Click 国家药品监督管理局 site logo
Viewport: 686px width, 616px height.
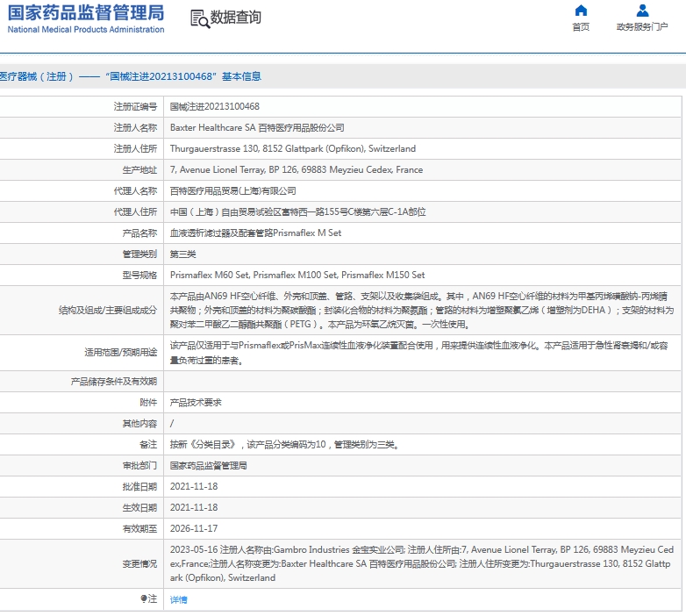(x=86, y=13)
